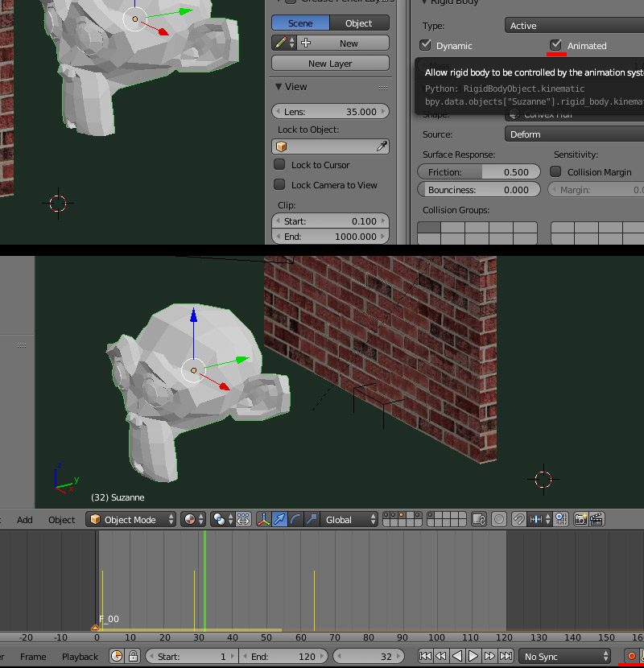Click the timeline End frame field
The image size is (644, 668).
point(283,656)
